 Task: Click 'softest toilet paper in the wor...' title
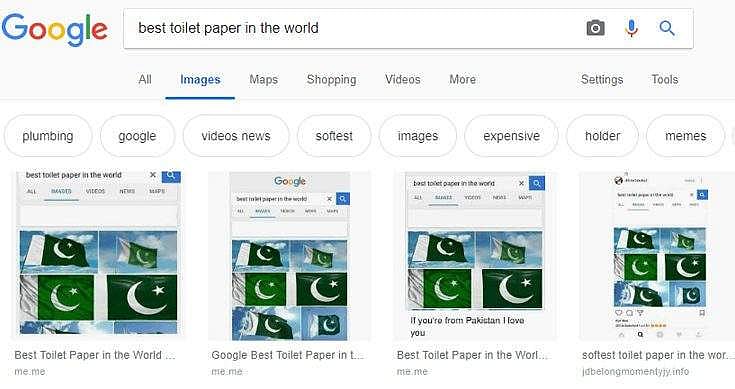657,355
